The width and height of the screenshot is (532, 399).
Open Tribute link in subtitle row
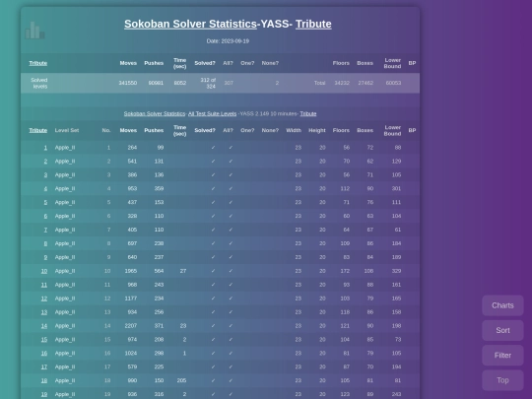tap(308, 113)
